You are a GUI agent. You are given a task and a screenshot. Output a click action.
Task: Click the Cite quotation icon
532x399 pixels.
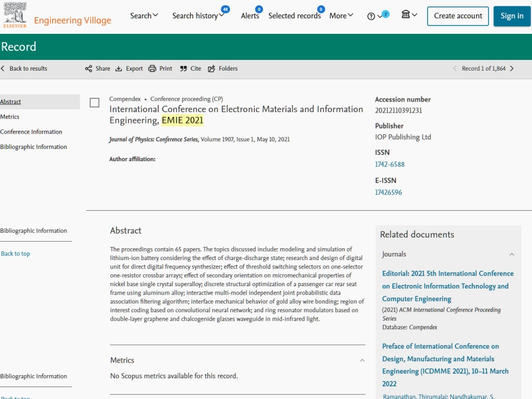183,69
